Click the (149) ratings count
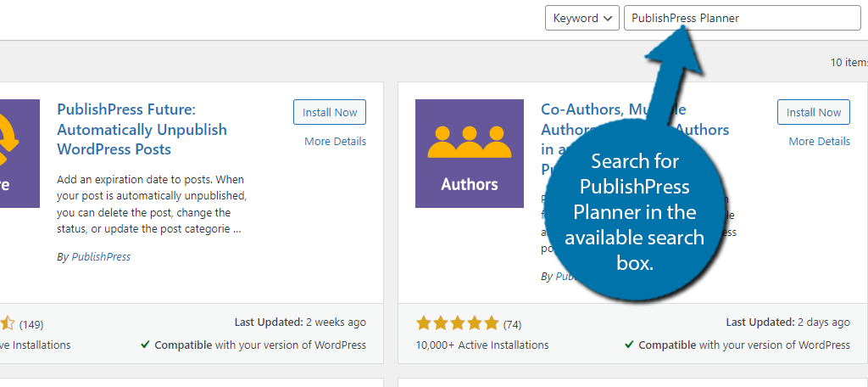868x387 pixels. coord(31,324)
